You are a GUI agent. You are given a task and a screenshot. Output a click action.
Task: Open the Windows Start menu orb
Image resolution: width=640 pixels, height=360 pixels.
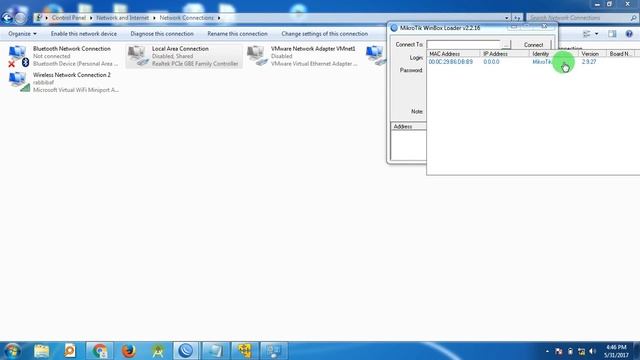[x=12, y=351]
